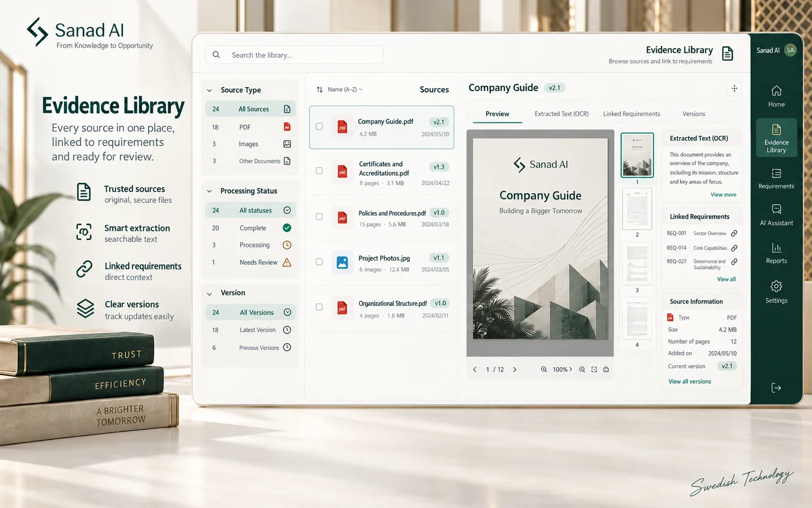Image resolution: width=812 pixels, height=508 pixels.
Task: Click the zoom in magnifier icon
Action: coord(544,369)
